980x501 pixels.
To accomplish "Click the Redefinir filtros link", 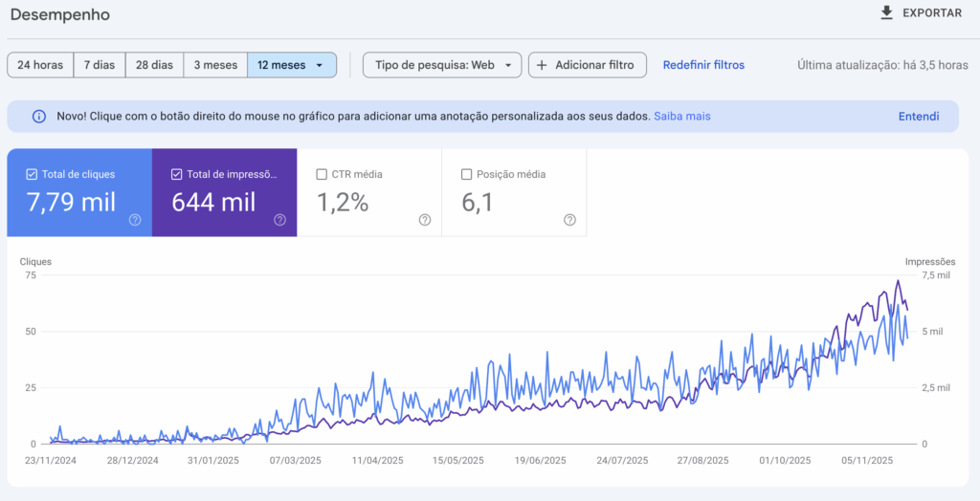I will tap(703, 65).
